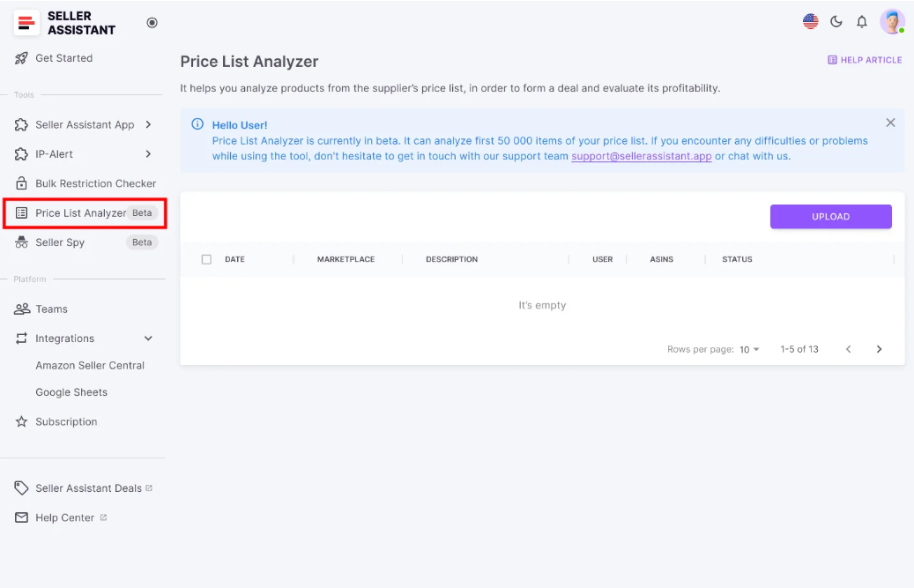This screenshot has width=914, height=588.
Task: Go to Amazon Seller Central integration
Action: point(88,365)
